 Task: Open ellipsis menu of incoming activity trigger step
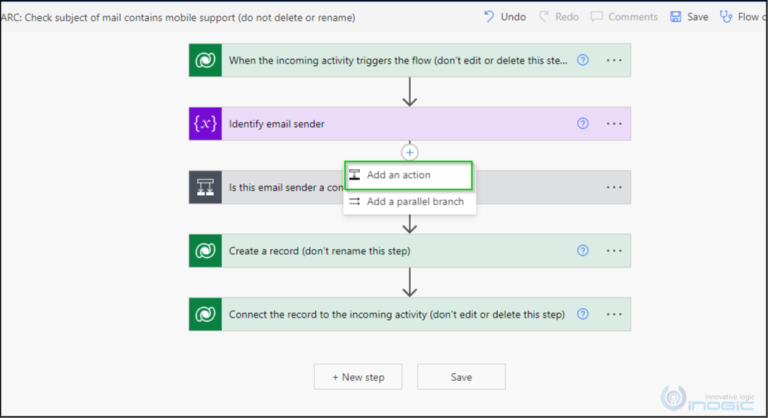click(614, 60)
